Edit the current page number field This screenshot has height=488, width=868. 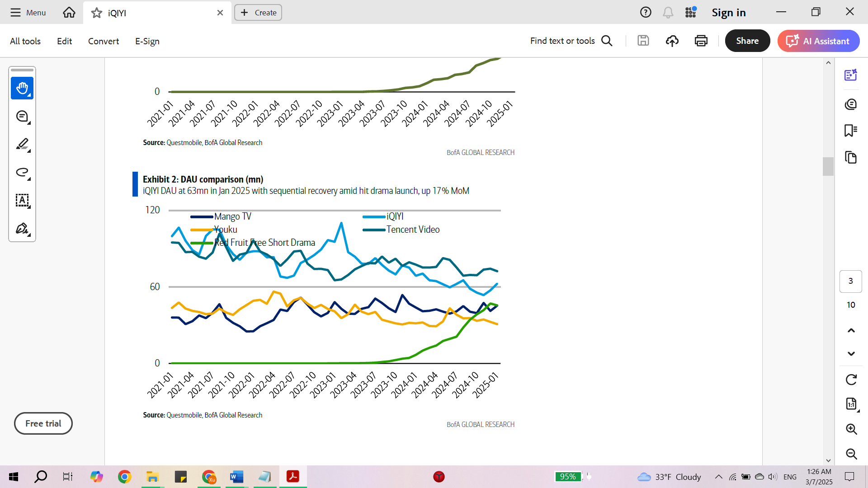pyautogui.click(x=851, y=281)
